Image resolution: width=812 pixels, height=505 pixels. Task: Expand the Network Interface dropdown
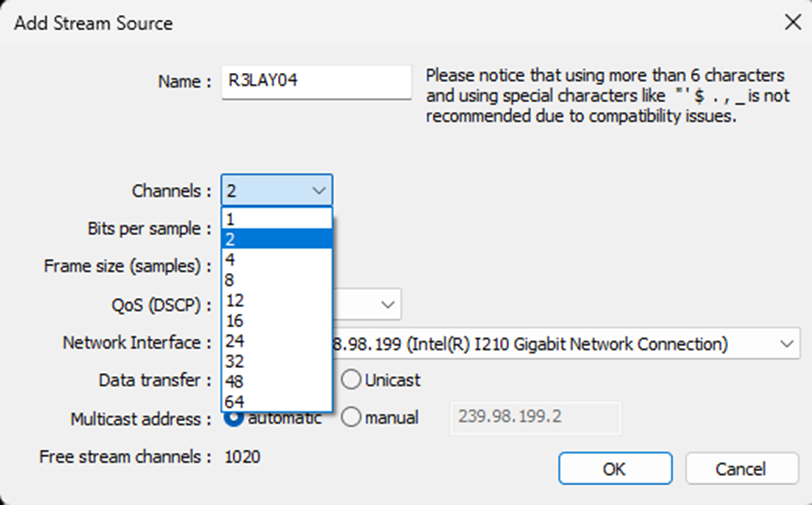pos(785,344)
